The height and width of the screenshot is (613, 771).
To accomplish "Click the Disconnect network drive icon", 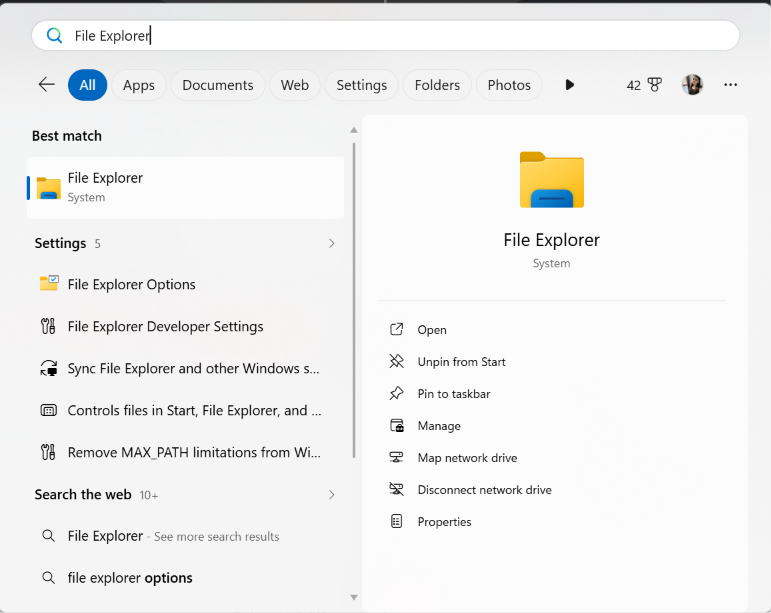I will click(x=396, y=489).
